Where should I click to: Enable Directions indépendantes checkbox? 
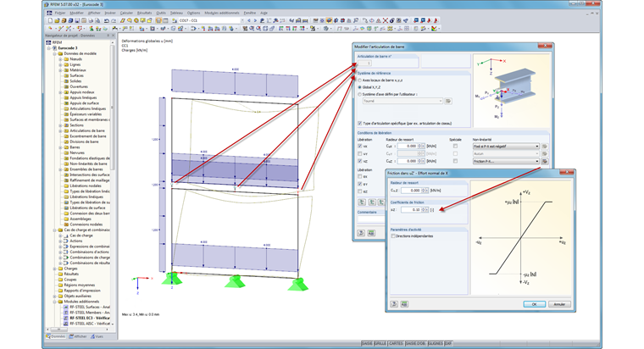[393, 236]
